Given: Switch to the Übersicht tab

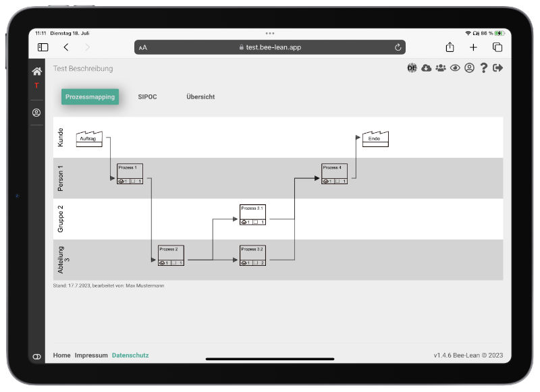Looking at the screenshot, I should point(200,96).
